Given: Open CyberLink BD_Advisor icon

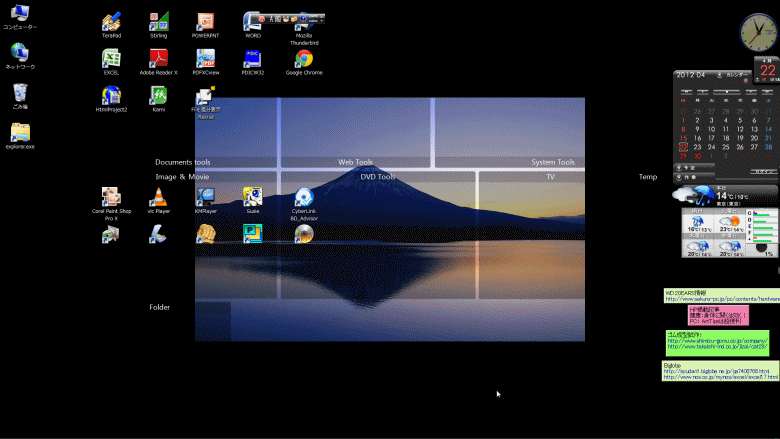Looking at the screenshot, I should click(303, 197).
